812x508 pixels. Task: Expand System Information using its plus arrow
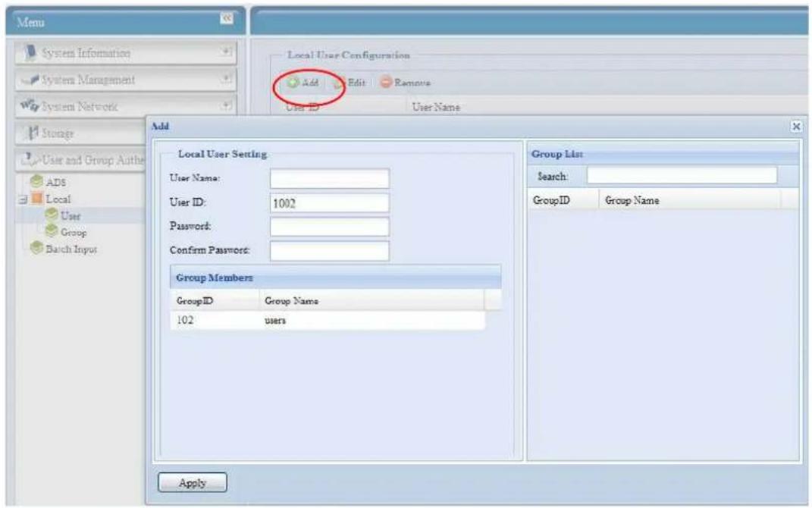pyautogui.click(x=226, y=52)
